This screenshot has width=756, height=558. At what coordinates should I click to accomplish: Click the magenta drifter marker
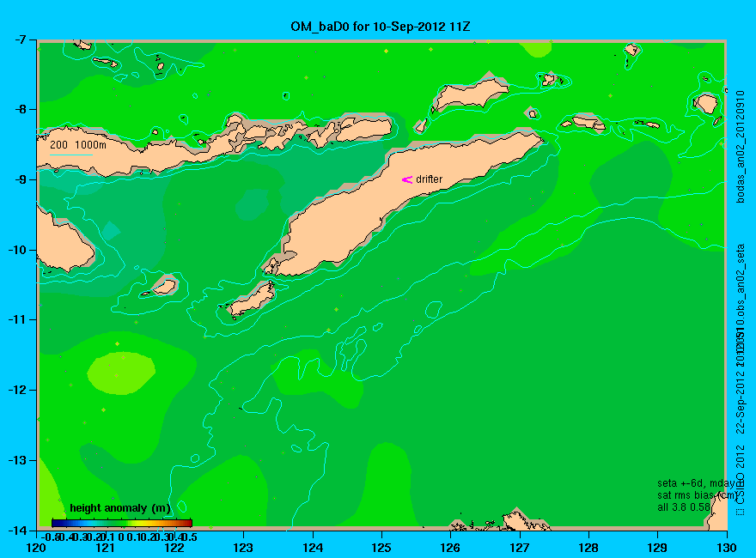(407, 179)
